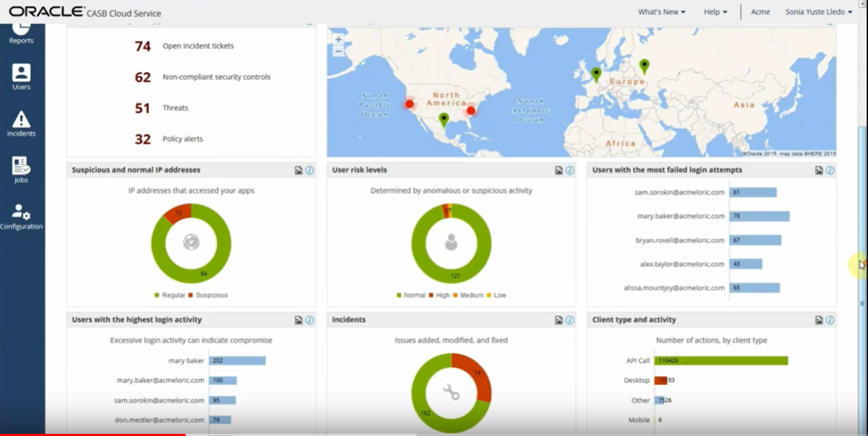The width and height of the screenshot is (868, 436).
Task: Select sam.sorokin@acmeloric.com login activity label
Action: coord(159,400)
